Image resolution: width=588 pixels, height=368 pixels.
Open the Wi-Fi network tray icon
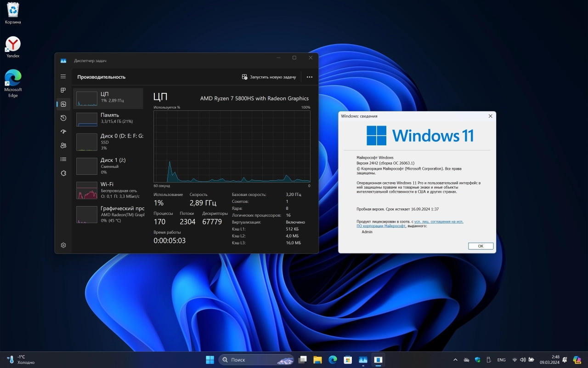point(515,360)
